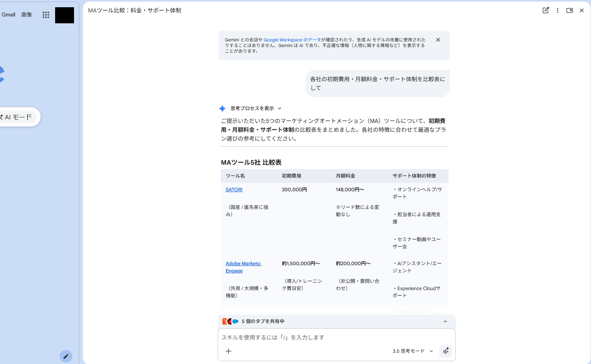Viewport: 591px width, 364px height.
Task: Open the Google account profile picture
Action: (x=64, y=15)
